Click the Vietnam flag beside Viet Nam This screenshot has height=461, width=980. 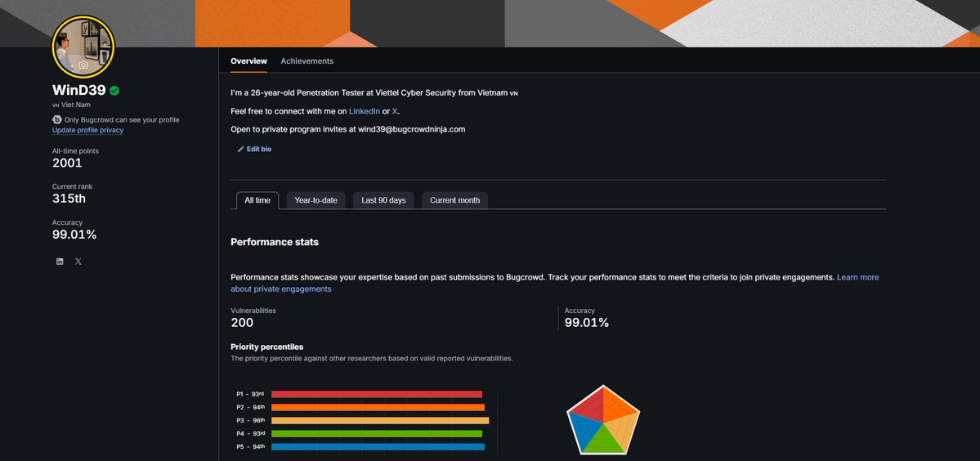[56, 105]
